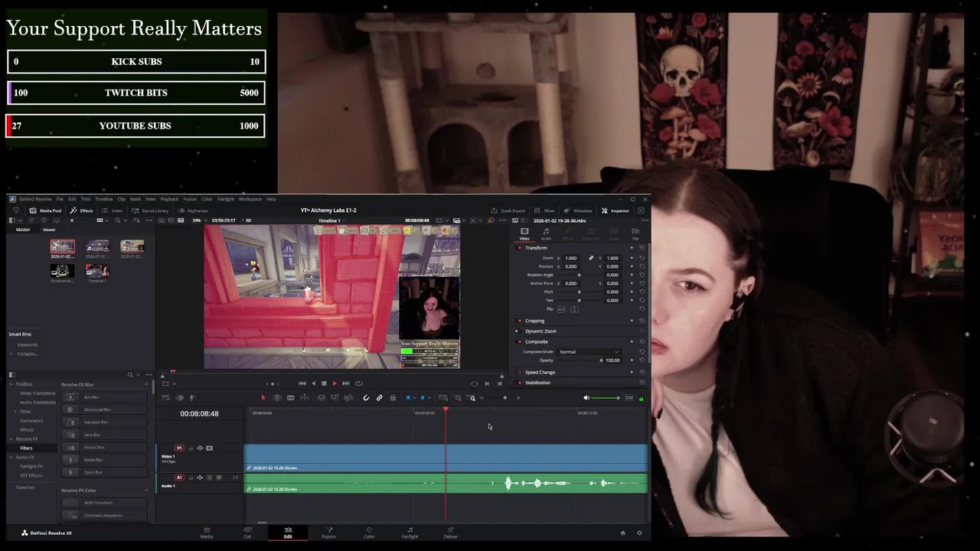980x551 pixels.
Task: Open the Keyframes panel
Action: tap(193, 210)
